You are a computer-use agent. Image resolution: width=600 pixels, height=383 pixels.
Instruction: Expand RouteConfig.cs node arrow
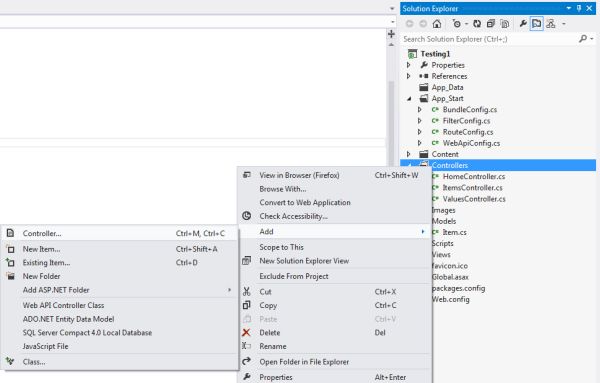(420, 132)
